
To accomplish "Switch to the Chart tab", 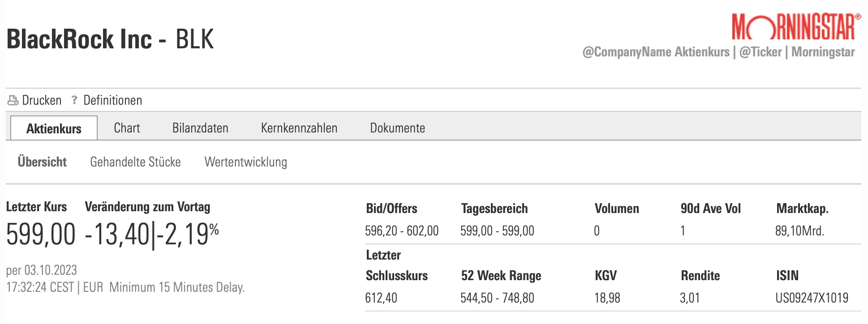I will [127, 128].
